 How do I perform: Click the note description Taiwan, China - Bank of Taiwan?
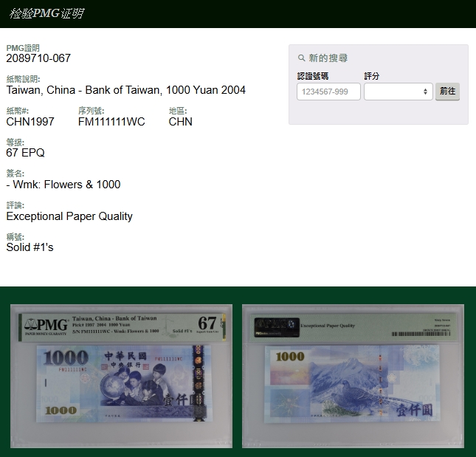click(x=125, y=90)
